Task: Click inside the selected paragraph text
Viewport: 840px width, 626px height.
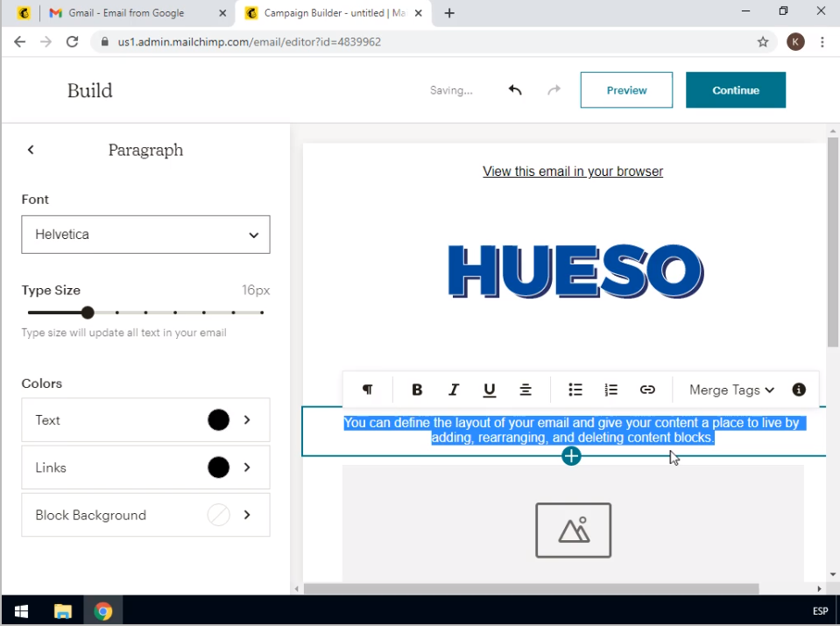Action: (x=575, y=430)
